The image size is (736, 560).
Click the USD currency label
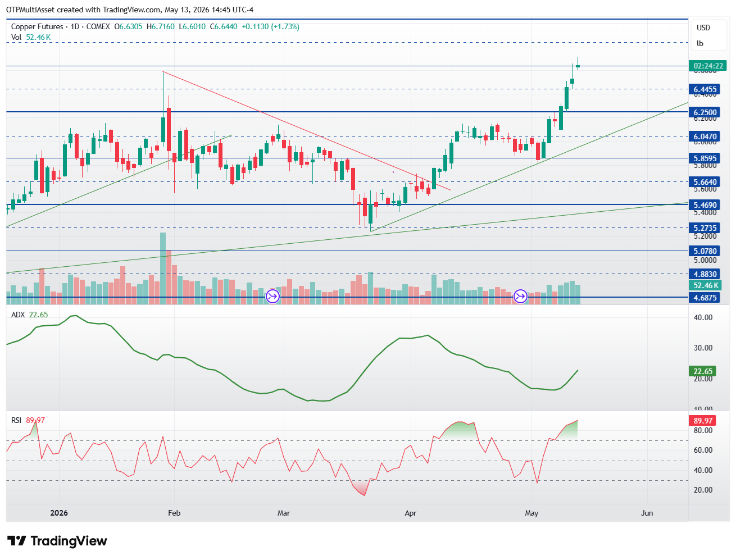pos(703,28)
